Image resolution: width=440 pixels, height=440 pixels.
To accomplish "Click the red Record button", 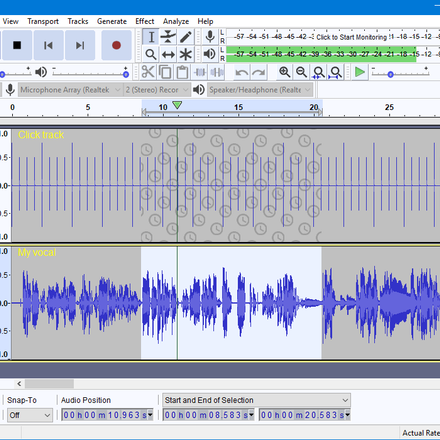I will coord(116,45).
